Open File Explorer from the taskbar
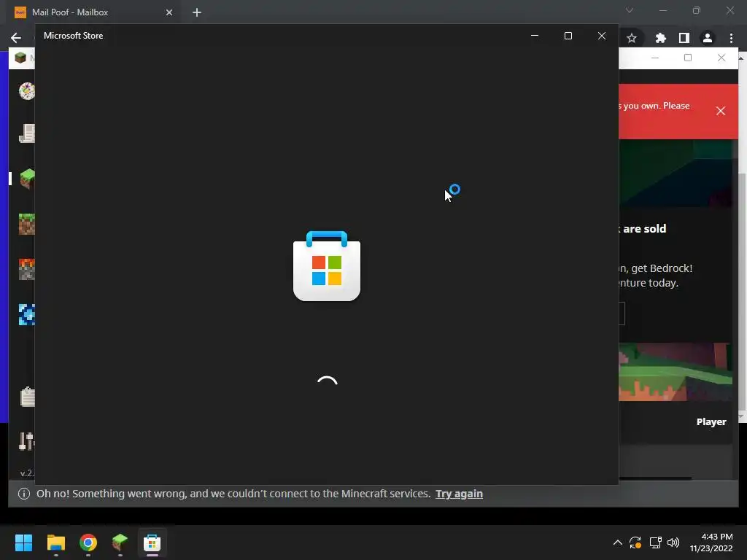The image size is (747, 560). tap(55, 542)
